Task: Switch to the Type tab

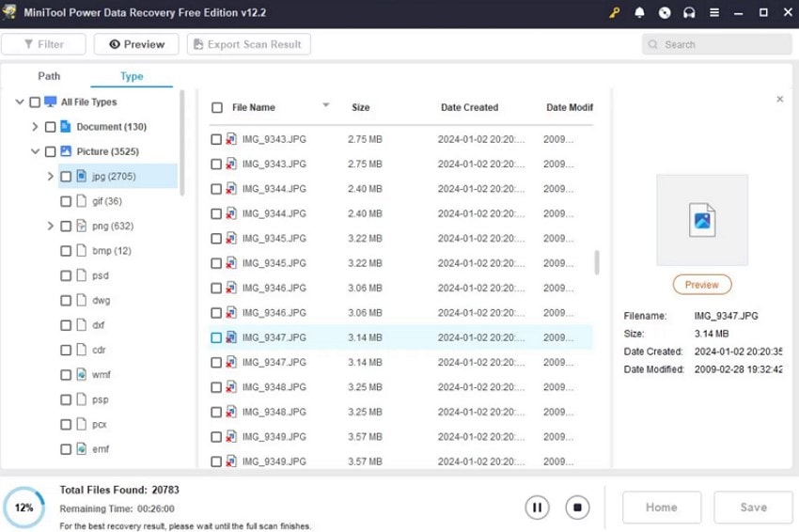Action: point(132,76)
